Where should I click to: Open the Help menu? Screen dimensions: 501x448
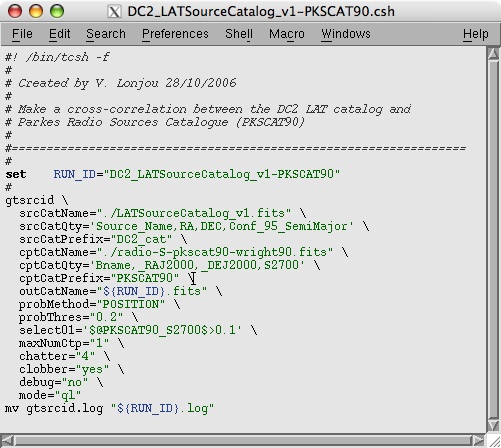tap(476, 34)
